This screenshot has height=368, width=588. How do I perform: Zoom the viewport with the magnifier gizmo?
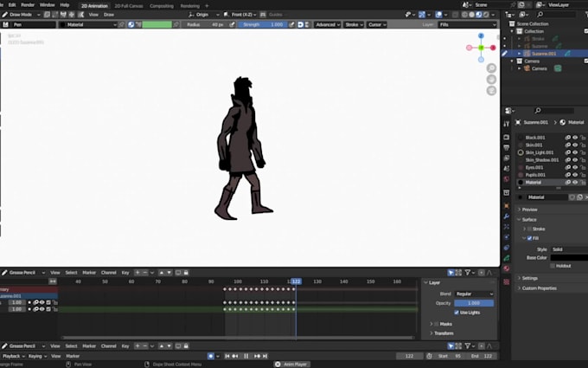pos(491,68)
